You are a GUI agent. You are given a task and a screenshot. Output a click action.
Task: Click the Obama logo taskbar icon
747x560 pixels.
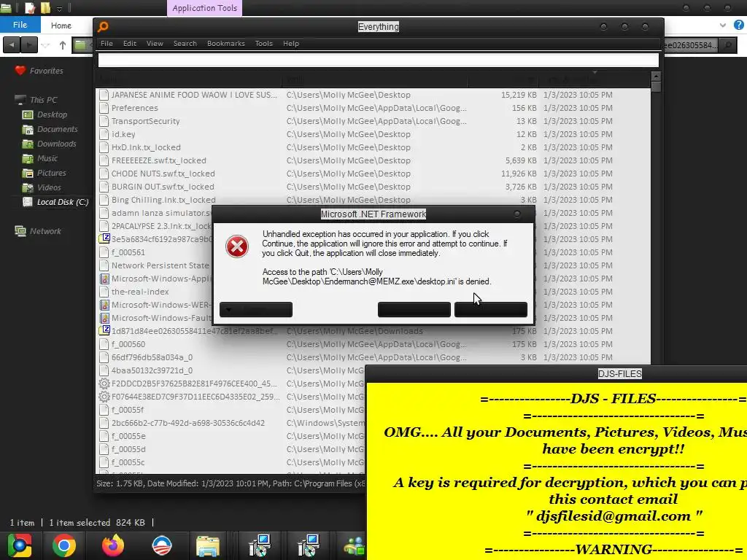click(x=161, y=545)
